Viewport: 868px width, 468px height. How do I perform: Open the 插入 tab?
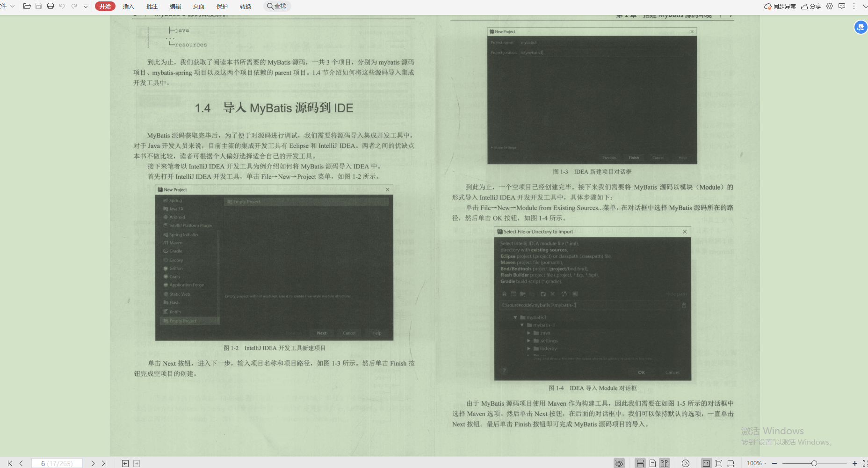128,6
